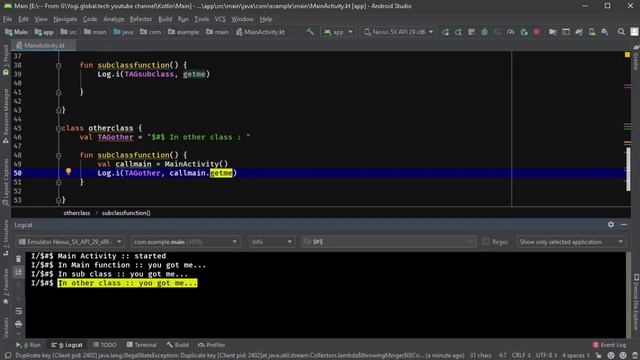Open the Logcat tool window tab

tap(67, 345)
